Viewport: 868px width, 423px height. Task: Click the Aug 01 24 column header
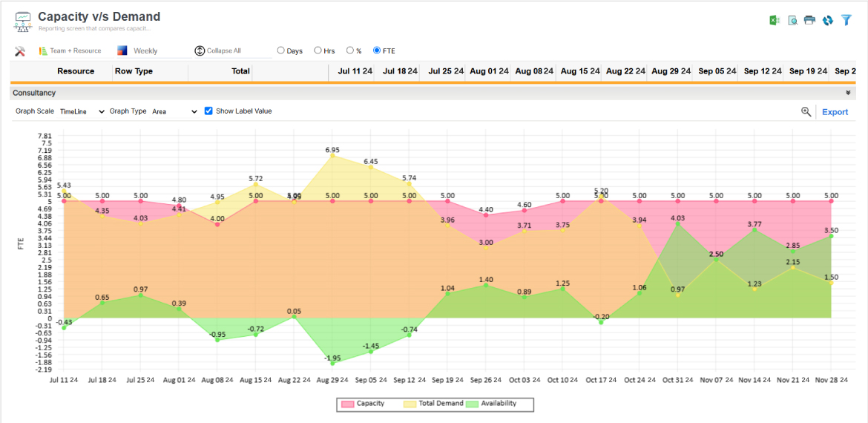pos(490,70)
